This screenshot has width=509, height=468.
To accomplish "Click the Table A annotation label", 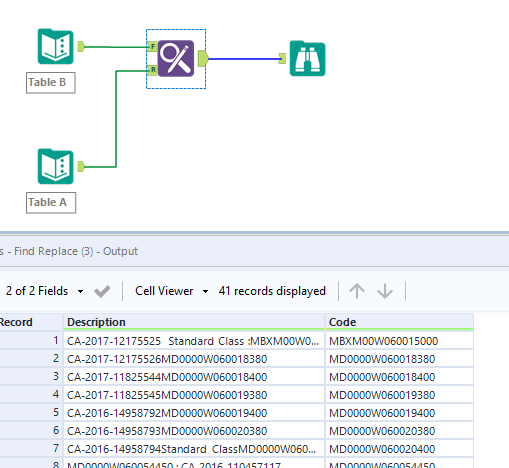I will pyautogui.click(x=51, y=202).
